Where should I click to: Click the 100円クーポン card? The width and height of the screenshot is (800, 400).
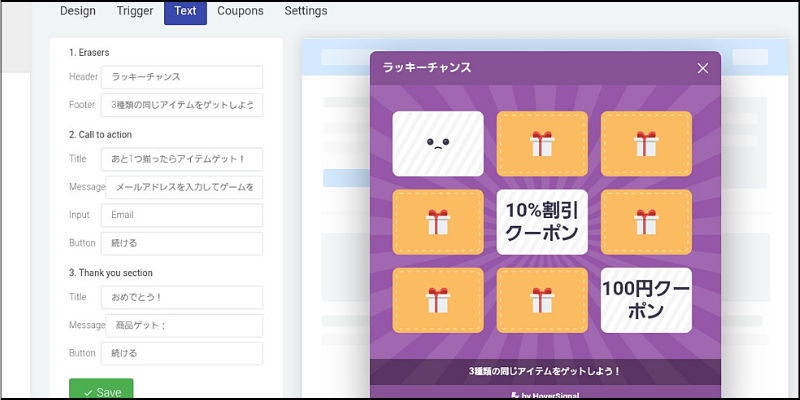pos(646,300)
